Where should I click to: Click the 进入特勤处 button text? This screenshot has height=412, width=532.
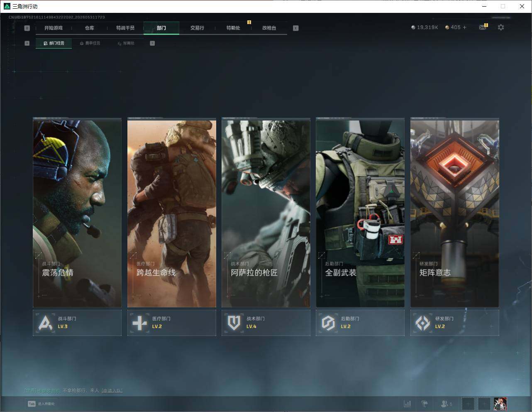click(x=46, y=404)
